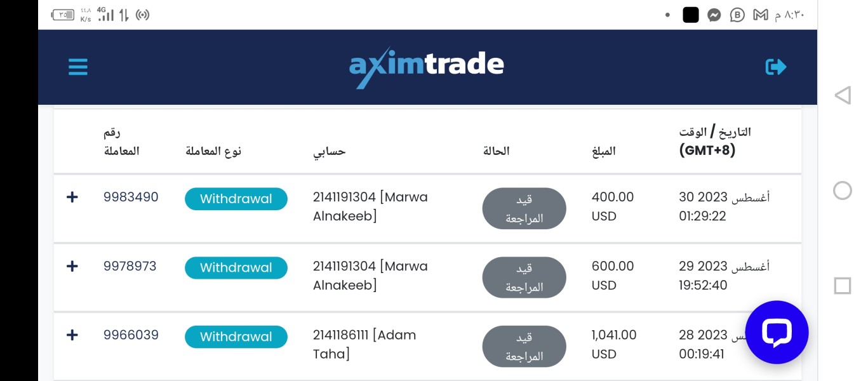The image size is (868, 381).
Task: Tap the Android back triangle button
Action: (x=842, y=96)
